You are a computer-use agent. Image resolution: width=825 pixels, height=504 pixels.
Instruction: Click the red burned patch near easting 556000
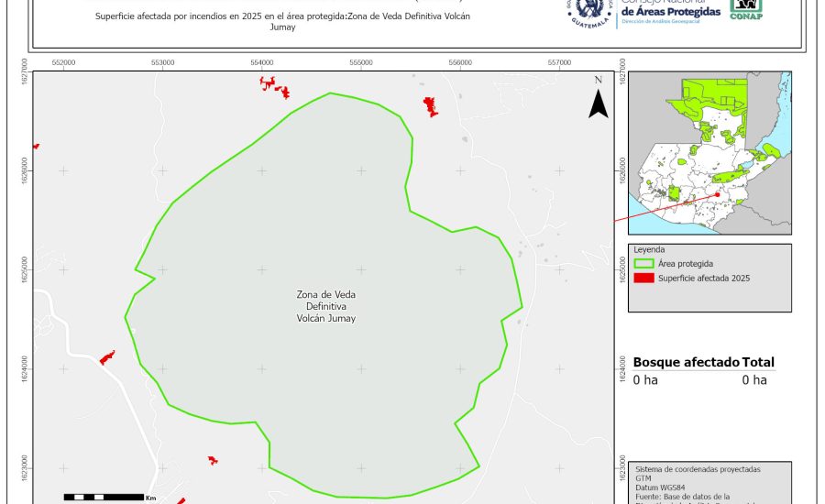(429, 106)
